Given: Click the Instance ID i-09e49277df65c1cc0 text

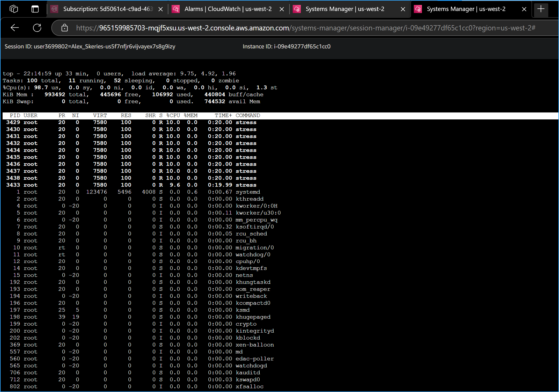Looking at the screenshot, I should (x=286, y=46).
